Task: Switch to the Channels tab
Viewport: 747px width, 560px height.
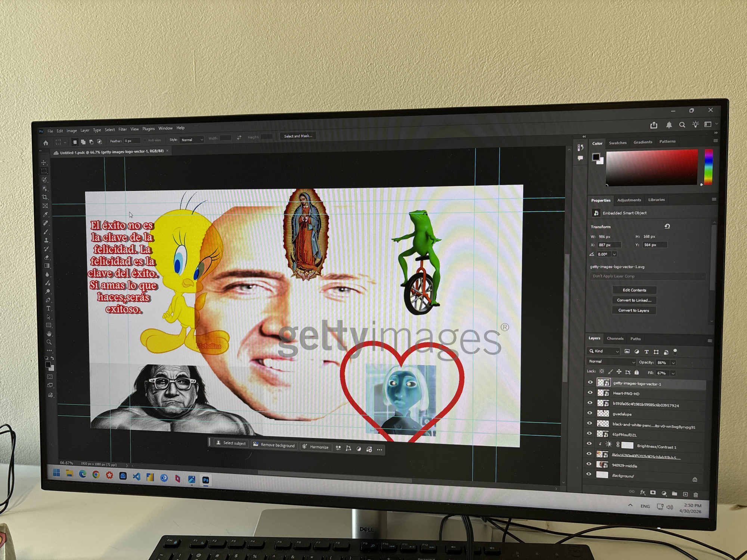Action: point(615,339)
